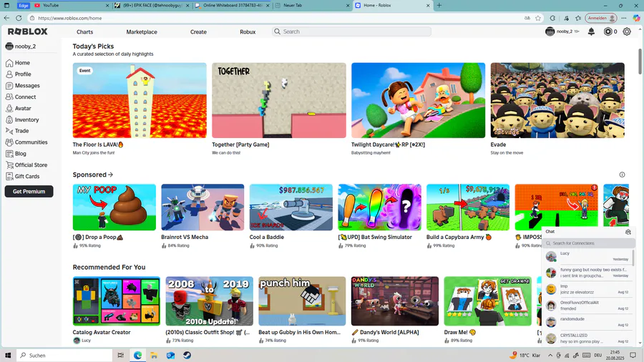Open Brainrot VS Mecha game
The height and width of the screenshot is (362, 644).
point(203,207)
